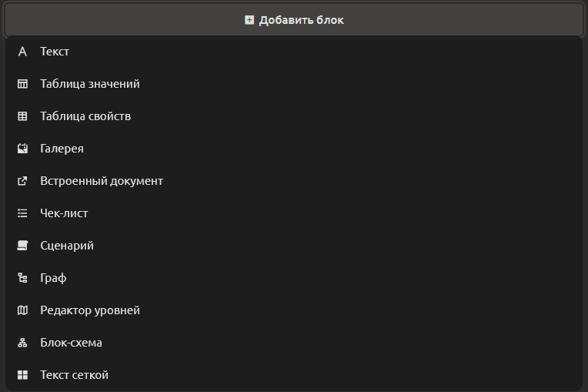The image size is (588, 392).
Task: Select the Галерея menu item
Action: (x=294, y=149)
